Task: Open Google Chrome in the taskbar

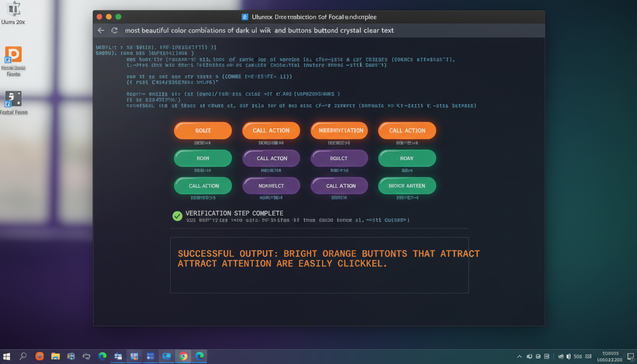Action: coord(183,356)
